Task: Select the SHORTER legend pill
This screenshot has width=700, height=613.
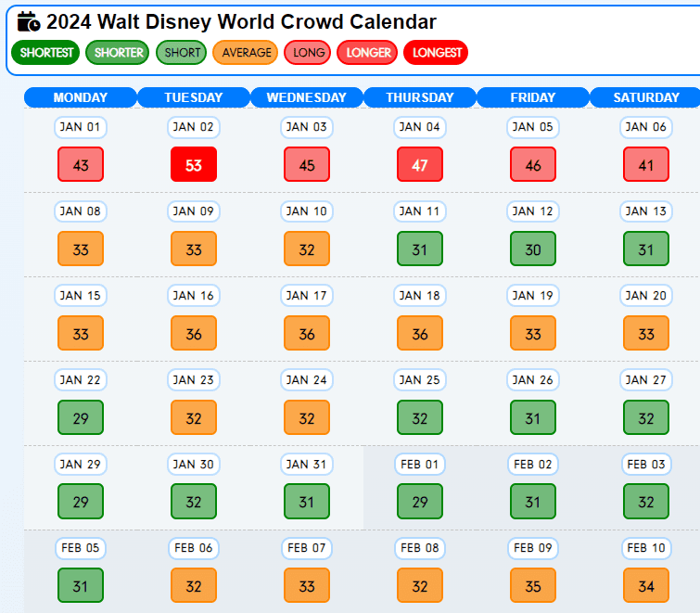Action: (x=118, y=53)
